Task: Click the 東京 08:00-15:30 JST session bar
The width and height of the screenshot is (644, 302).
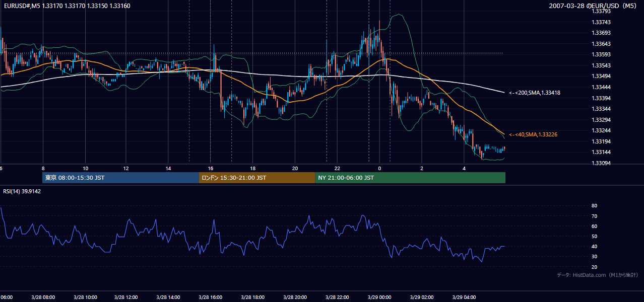Action: pyautogui.click(x=121, y=178)
